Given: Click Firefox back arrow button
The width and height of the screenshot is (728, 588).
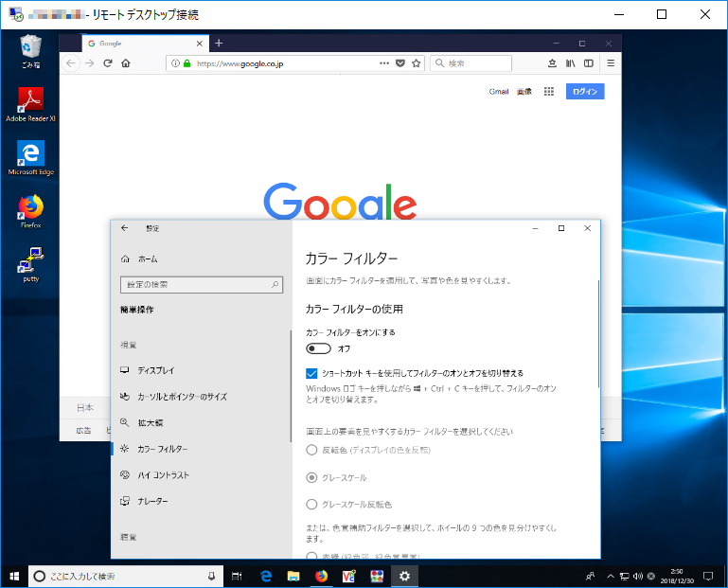Looking at the screenshot, I should (x=71, y=63).
